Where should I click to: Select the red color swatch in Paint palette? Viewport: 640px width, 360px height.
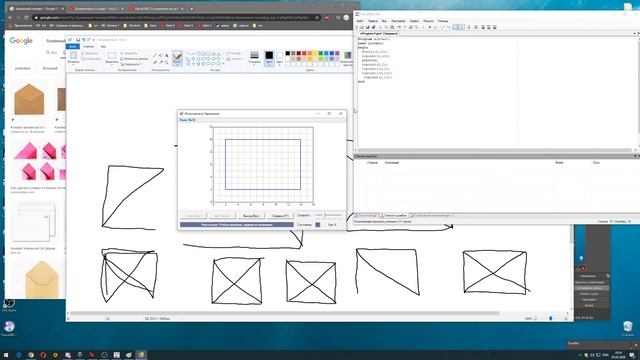pyautogui.click(x=304, y=53)
